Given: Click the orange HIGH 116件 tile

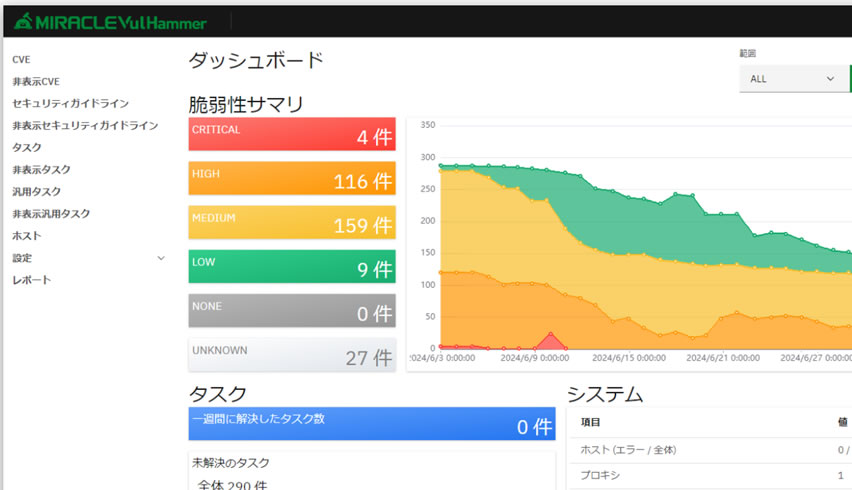Looking at the screenshot, I should click(292, 179).
